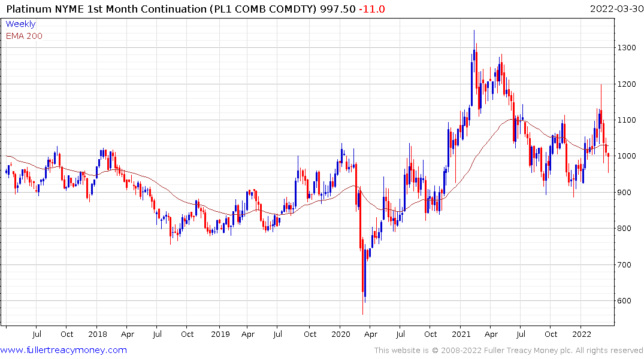Click the last price value 997.50
This screenshot has width=644, height=359.
pyautogui.click(x=338, y=9)
